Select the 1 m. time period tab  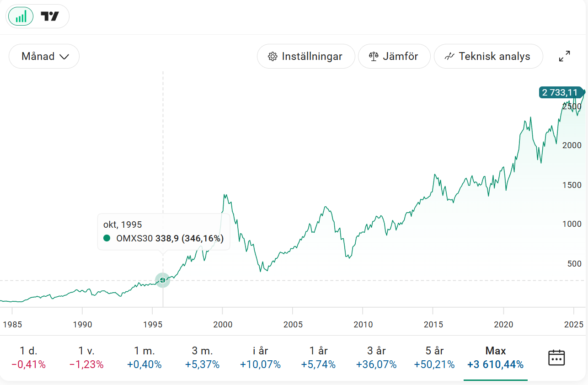point(144,358)
